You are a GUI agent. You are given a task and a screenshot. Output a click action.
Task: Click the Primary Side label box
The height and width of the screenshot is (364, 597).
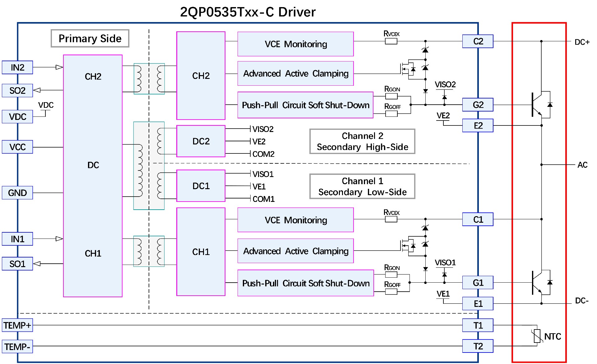[x=90, y=39]
